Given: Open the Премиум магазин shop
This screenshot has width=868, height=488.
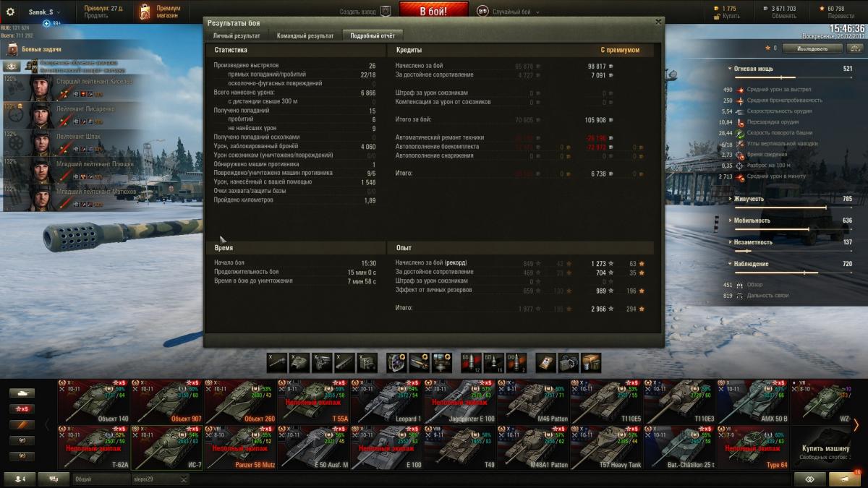Looking at the screenshot, I should click(x=161, y=12).
